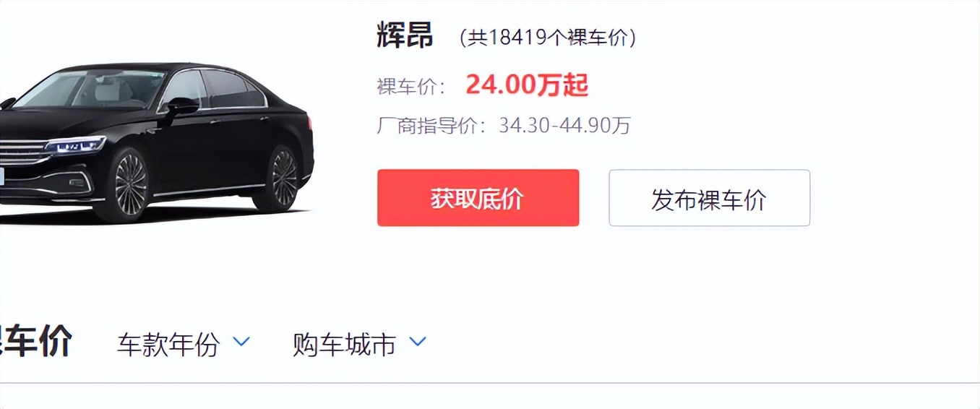Open the 共18419个裸车价 count link

click(548, 38)
